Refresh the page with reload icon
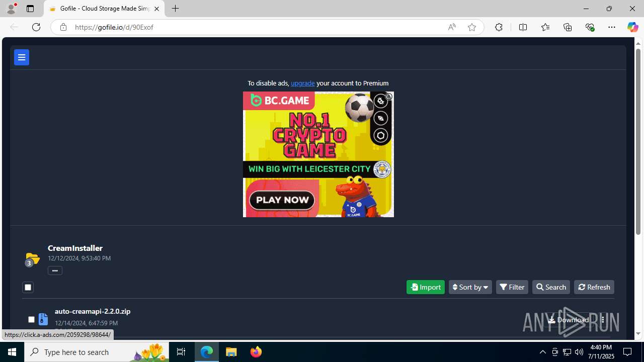 coord(36,27)
